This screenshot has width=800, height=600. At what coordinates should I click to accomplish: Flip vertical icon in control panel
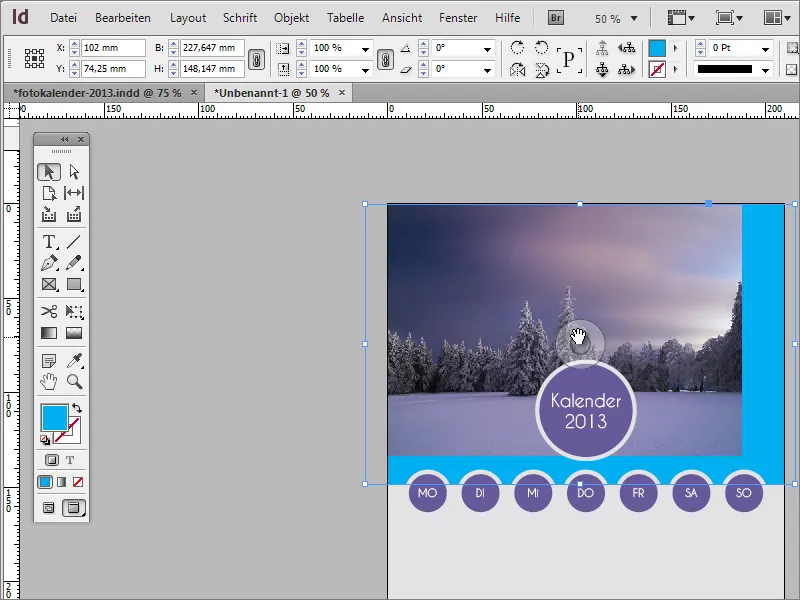[x=541, y=69]
